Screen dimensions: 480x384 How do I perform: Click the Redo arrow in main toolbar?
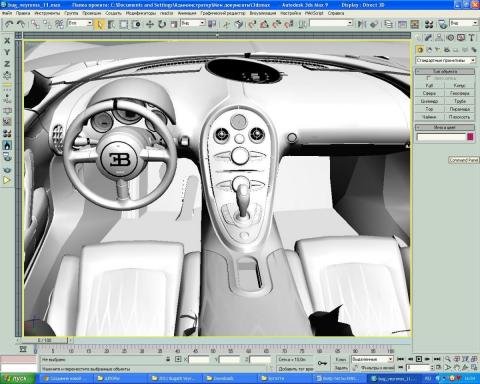22,24
